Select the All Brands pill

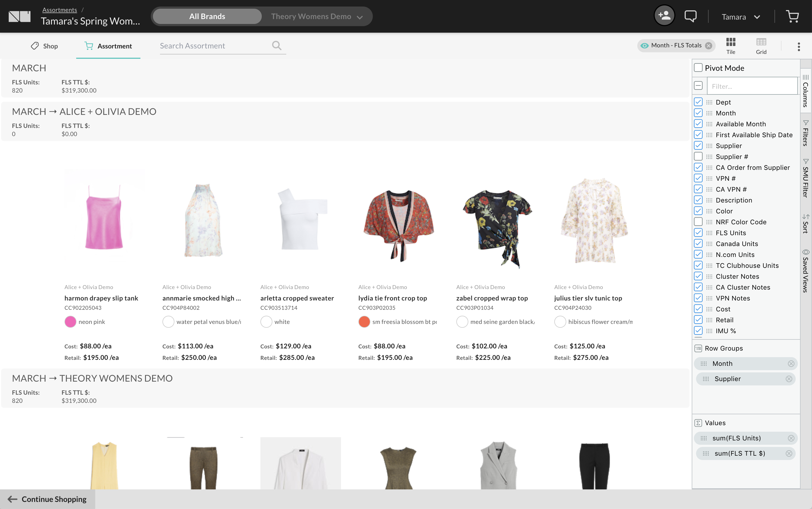[207, 17]
